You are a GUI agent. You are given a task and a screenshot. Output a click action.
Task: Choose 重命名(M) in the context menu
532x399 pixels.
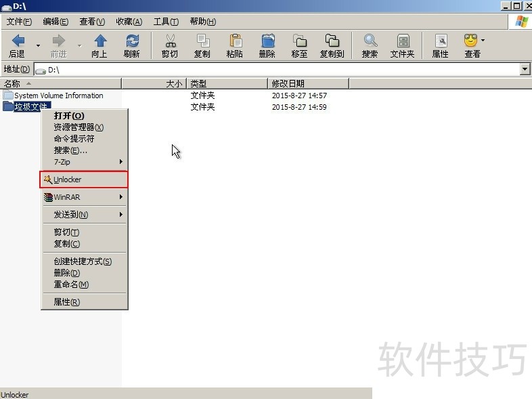[84, 285]
